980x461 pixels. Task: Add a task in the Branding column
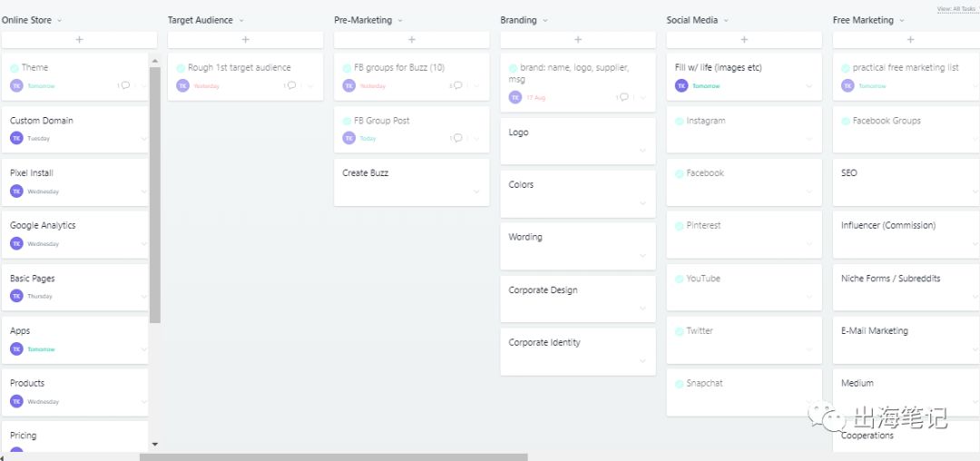(577, 40)
